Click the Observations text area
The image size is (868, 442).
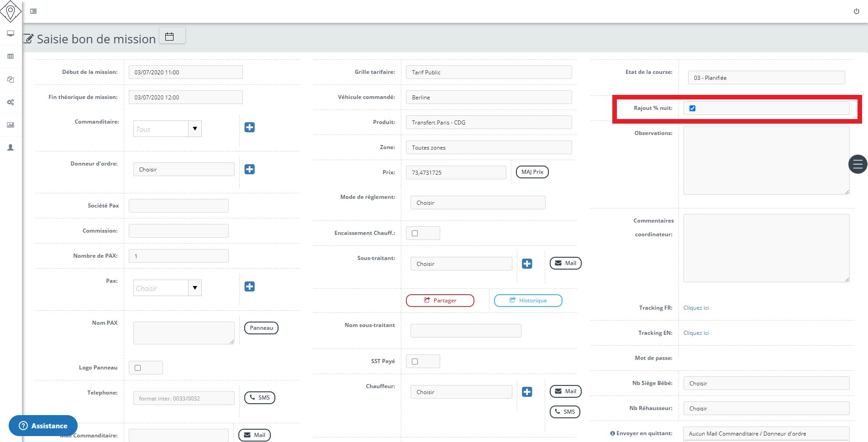click(766, 161)
